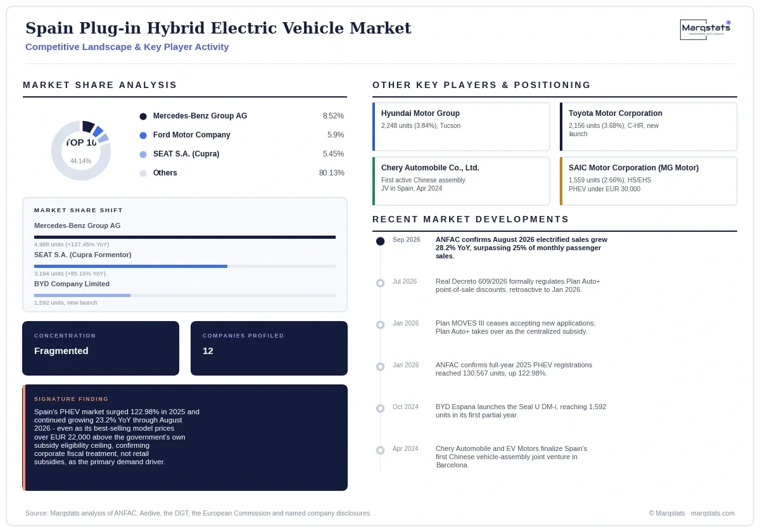
Task: Click the Mercedes-Benz Group AG share bar
Action: tap(185, 237)
